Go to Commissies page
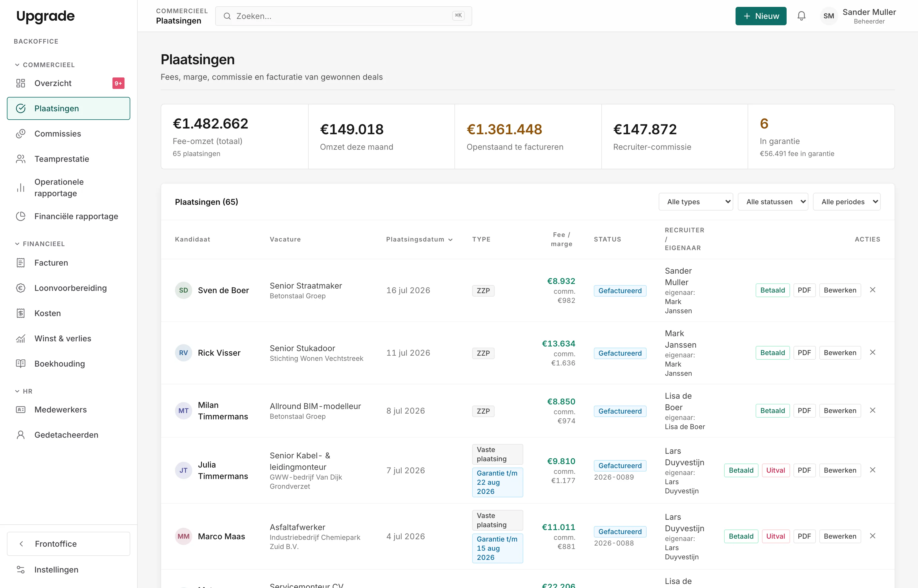 68,134
